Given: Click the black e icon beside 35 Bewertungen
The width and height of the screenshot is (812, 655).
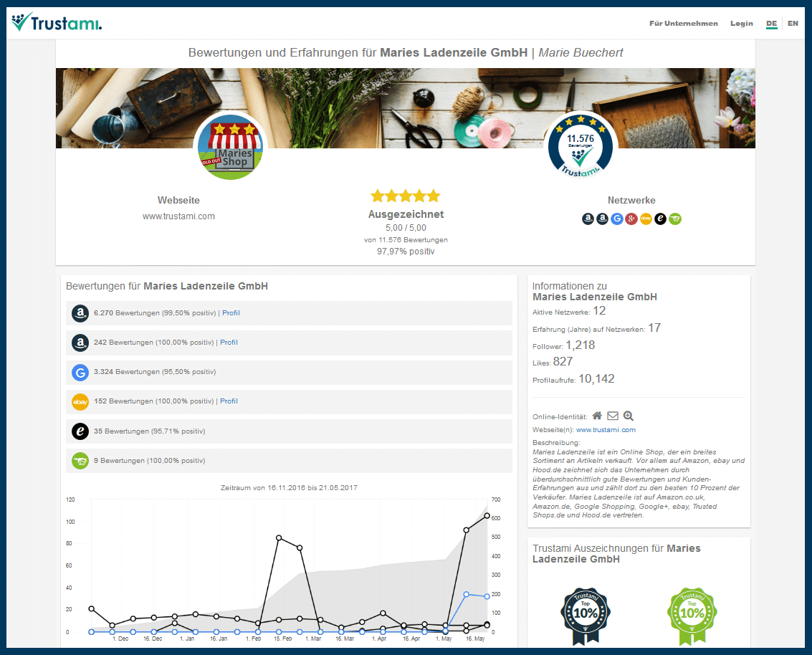Looking at the screenshot, I should (x=80, y=431).
